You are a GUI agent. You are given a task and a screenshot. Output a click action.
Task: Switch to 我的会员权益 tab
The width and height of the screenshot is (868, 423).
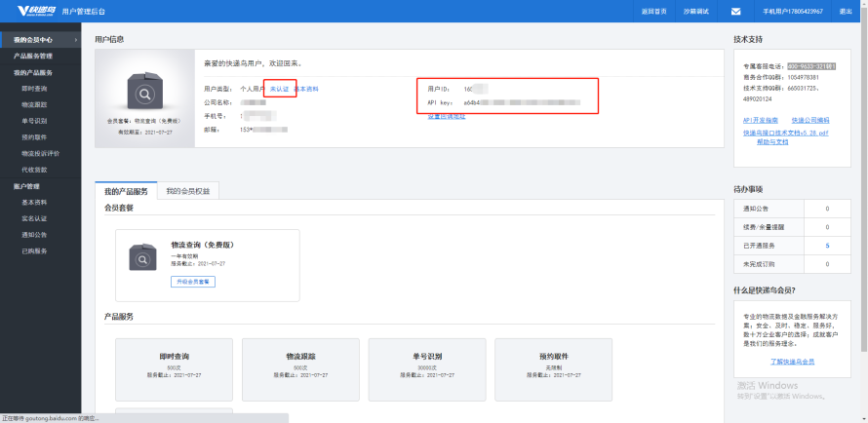[x=188, y=191]
